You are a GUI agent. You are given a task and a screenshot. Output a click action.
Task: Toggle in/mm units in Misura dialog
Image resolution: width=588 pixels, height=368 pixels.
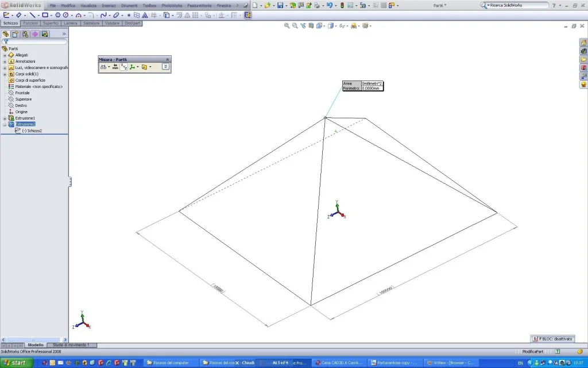pos(115,67)
